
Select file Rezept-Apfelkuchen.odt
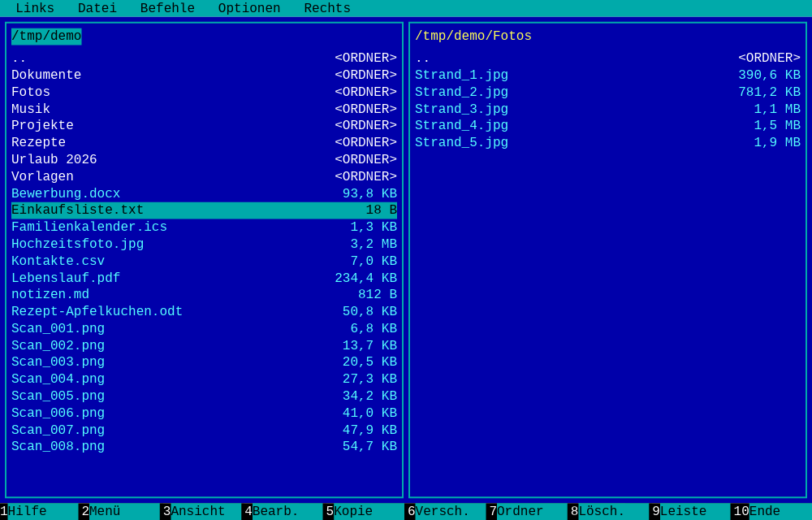pos(204,311)
